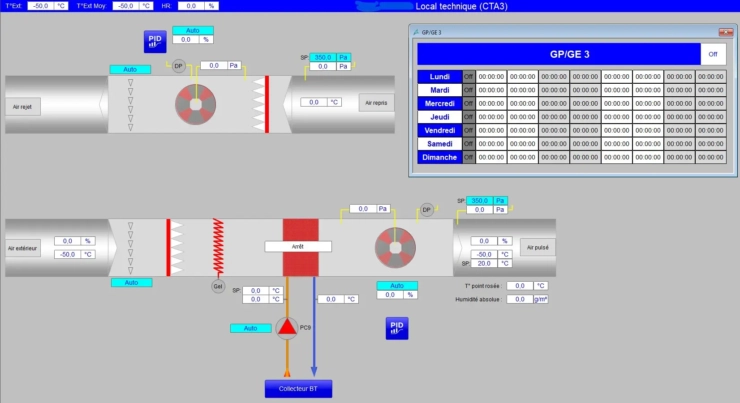Click the Air repris button
The height and width of the screenshot is (403, 740).
(376, 103)
